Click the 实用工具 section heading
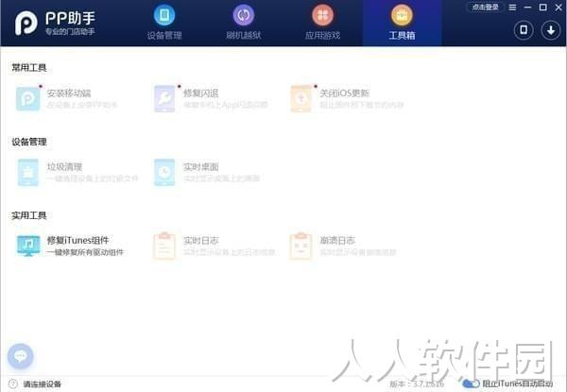Viewport: 567px width, 392px height. (x=29, y=215)
